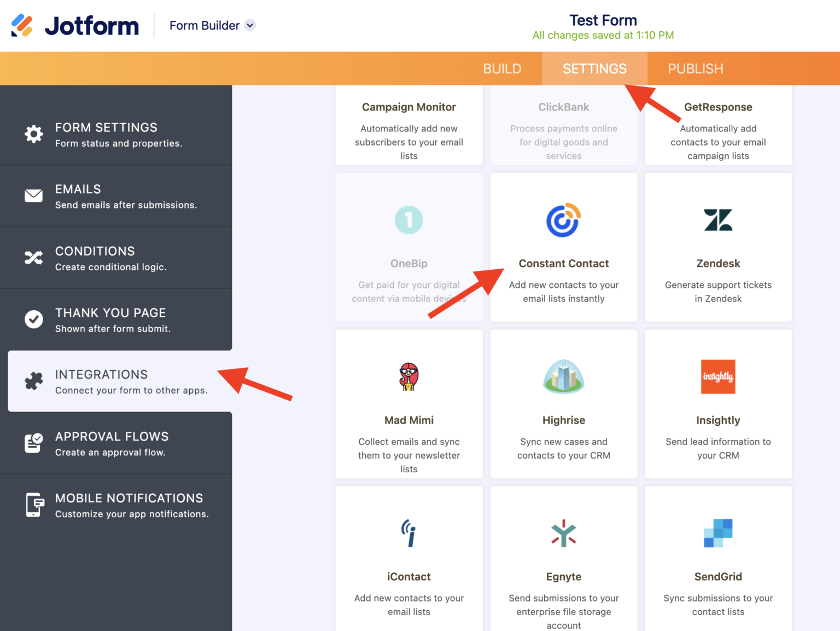The width and height of the screenshot is (840, 631).
Task: Select the Campaign Monitor integration
Action: (409, 126)
